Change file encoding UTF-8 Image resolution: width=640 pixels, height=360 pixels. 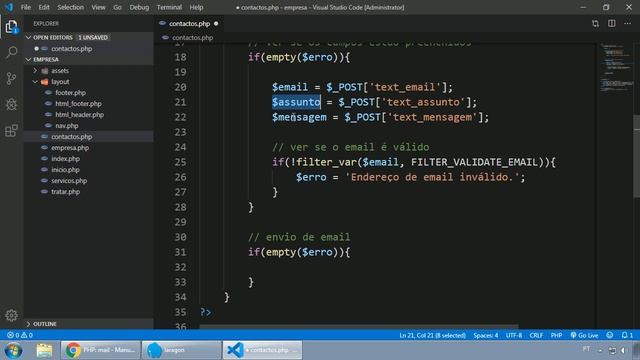(514, 335)
